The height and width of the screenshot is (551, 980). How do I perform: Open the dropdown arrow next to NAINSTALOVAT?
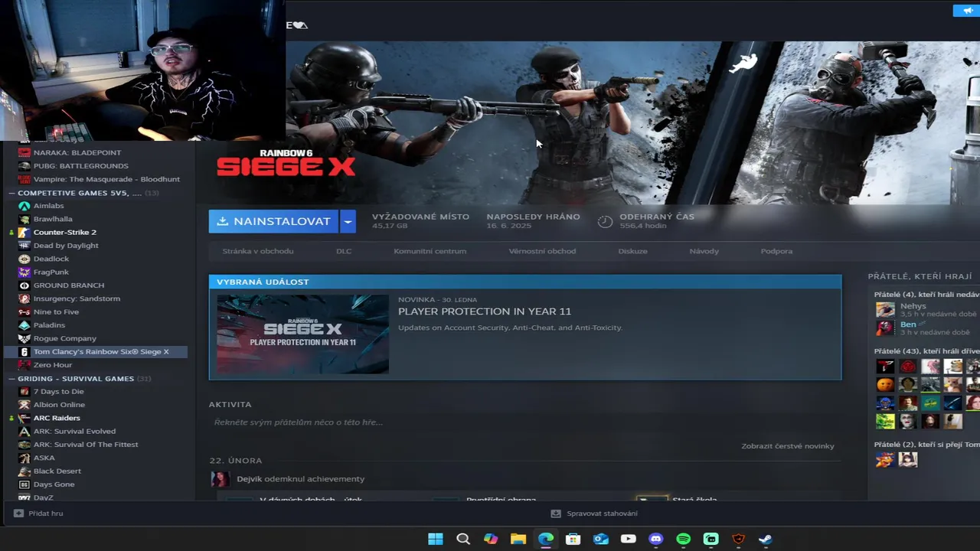click(348, 221)
